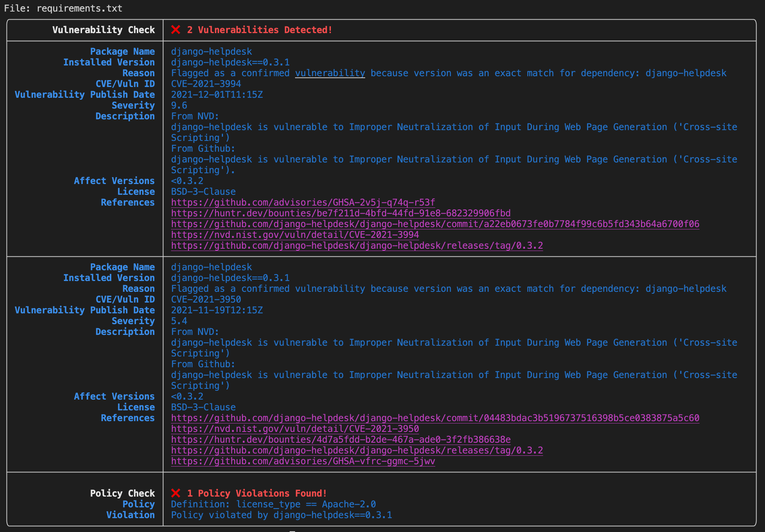Image resolution: width=765 pixels, height=532 pixels.
Task: Open GHSA-vfrc-ggmc-5jwv advisory link
Action: [303, 461]
